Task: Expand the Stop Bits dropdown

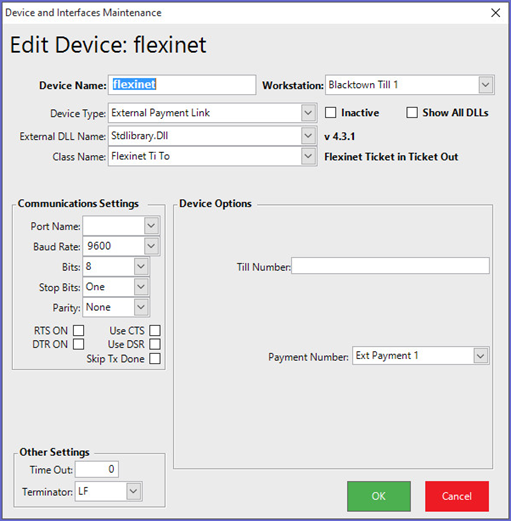Action: [x=141, y=287]
